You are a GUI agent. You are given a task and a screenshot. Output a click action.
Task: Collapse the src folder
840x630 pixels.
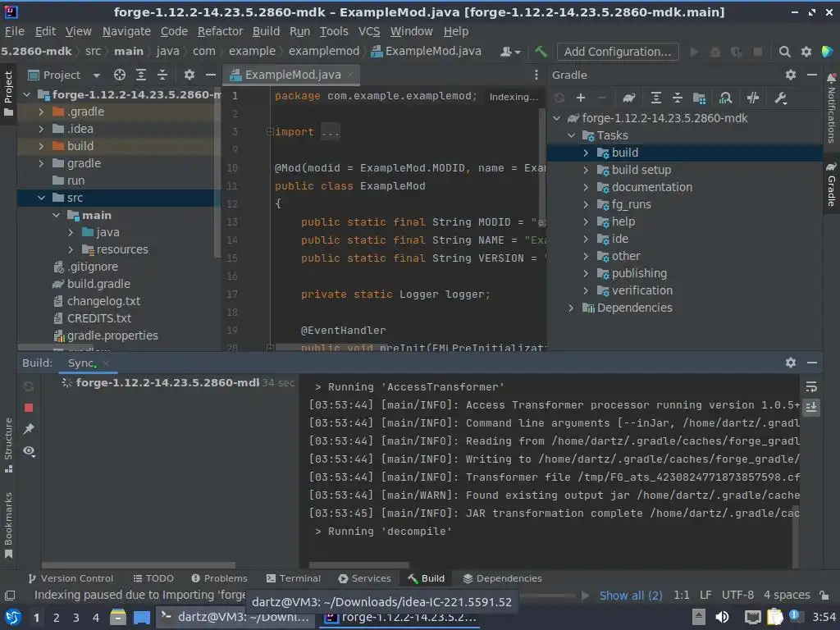point(41,198)
